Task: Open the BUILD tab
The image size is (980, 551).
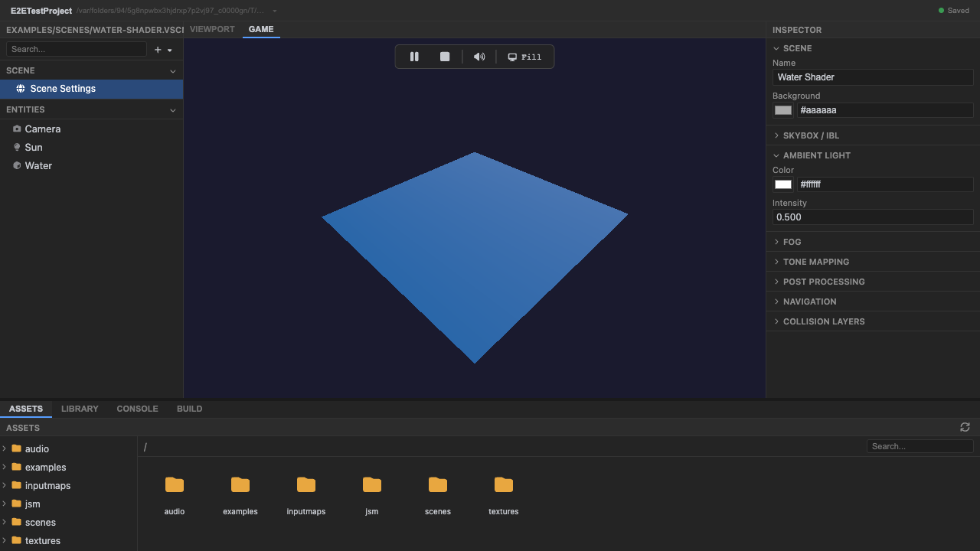Action: coord(189,409)
